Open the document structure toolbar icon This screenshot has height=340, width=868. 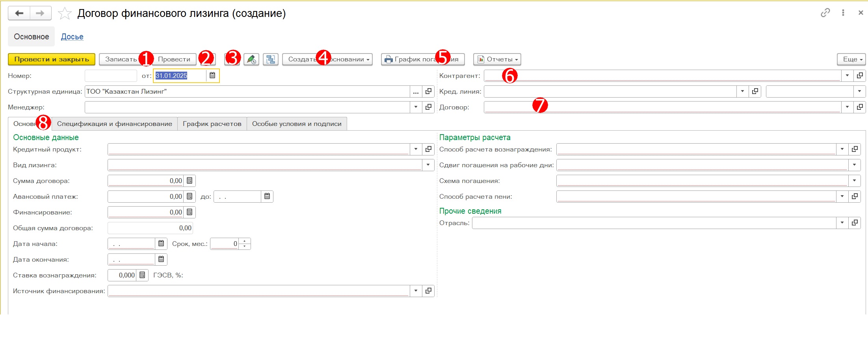click(x=271, y=59)
